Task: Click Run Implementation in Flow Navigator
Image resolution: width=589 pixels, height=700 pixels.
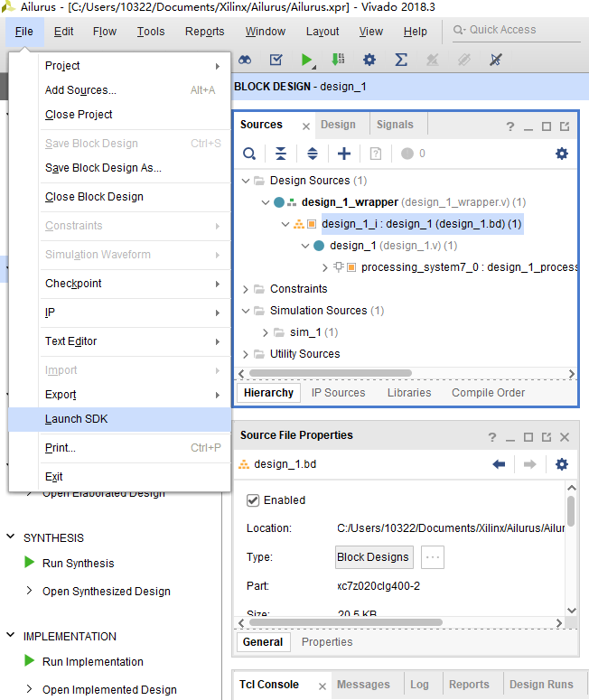Action: click(93, 661)
